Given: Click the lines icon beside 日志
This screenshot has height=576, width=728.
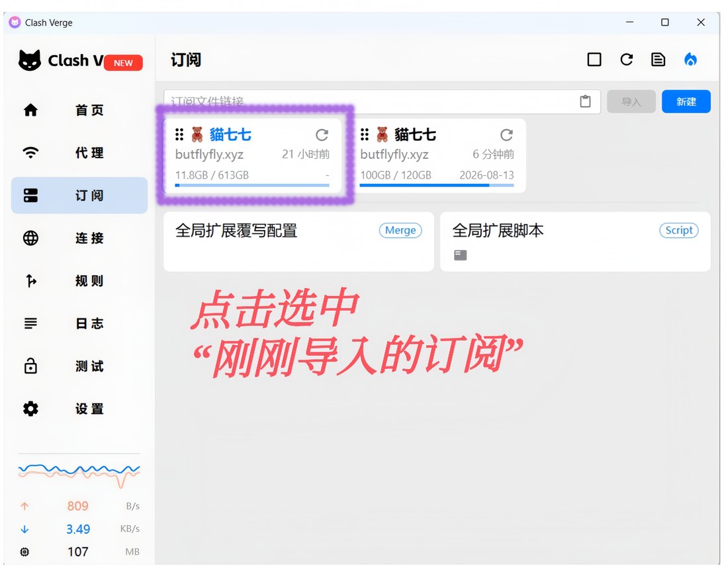Looking at the screenshot, I should (30, 323).
